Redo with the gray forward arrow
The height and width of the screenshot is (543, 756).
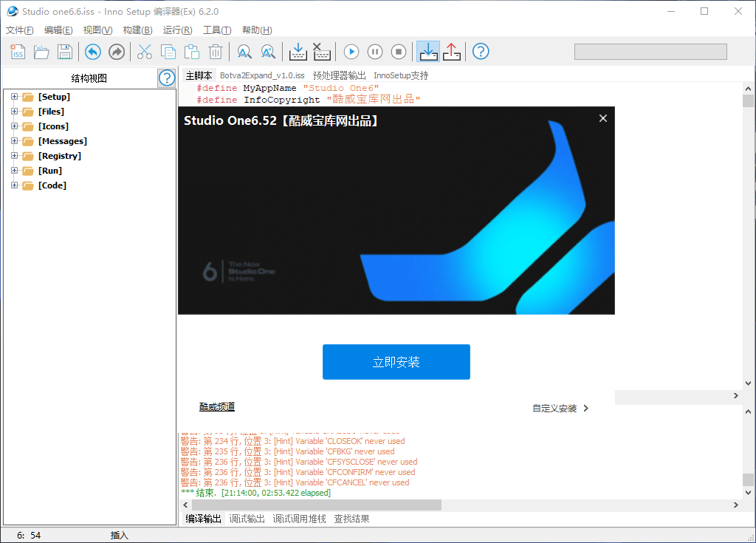tap(116, 52)
